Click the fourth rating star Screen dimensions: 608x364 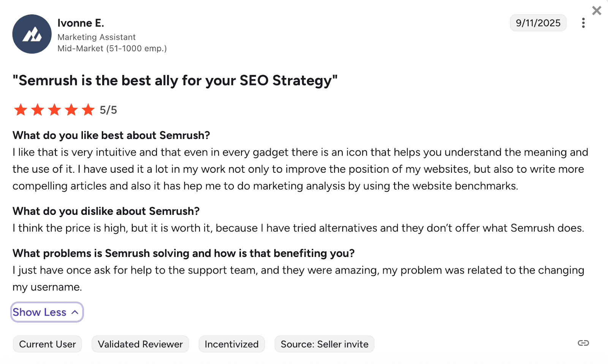pyautogui.click(x=71, y=110)
